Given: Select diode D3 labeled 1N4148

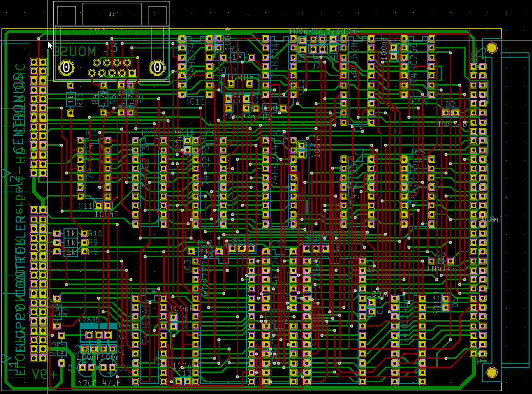Looking at the screenshot, I should 441,261.
